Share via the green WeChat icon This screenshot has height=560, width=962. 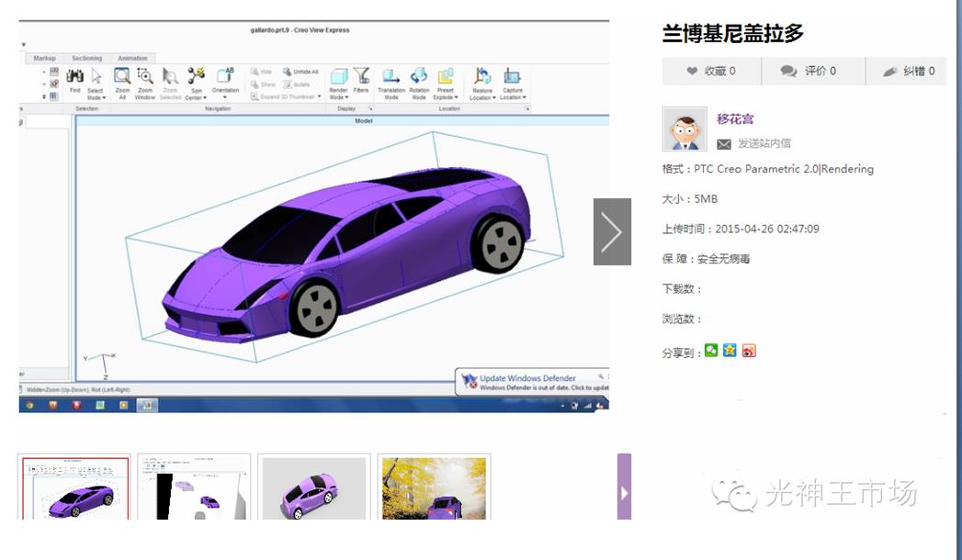coord(711,351)
